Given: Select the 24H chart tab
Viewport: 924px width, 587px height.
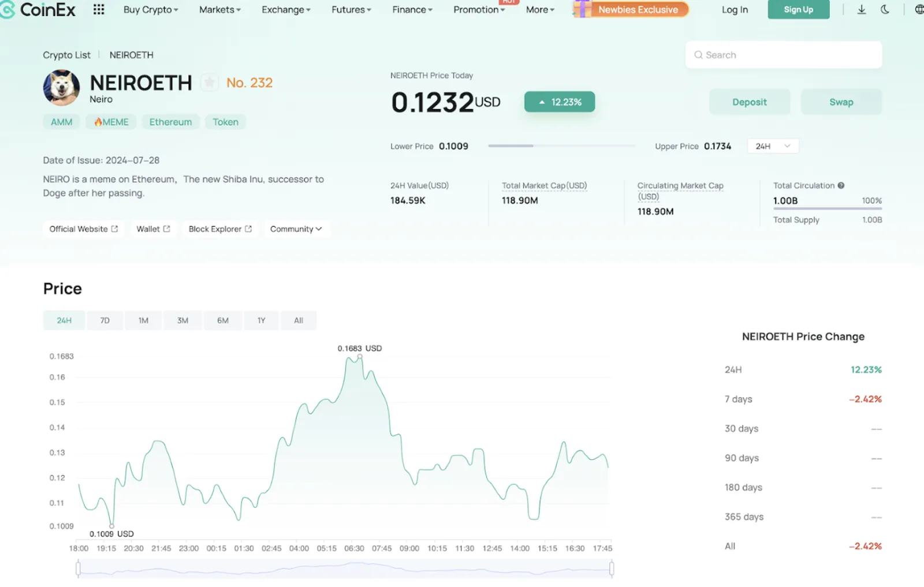Looking at the screenshot, I should (x=64, y=320).
